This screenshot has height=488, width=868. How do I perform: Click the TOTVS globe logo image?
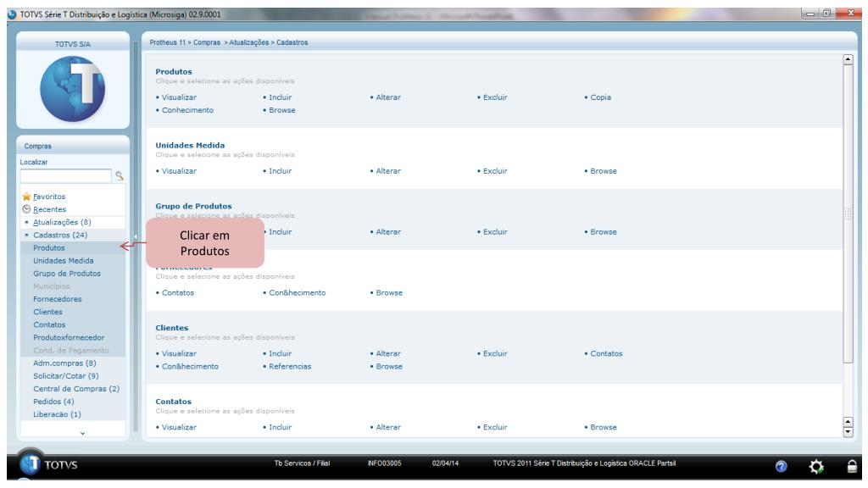[73, 88]
